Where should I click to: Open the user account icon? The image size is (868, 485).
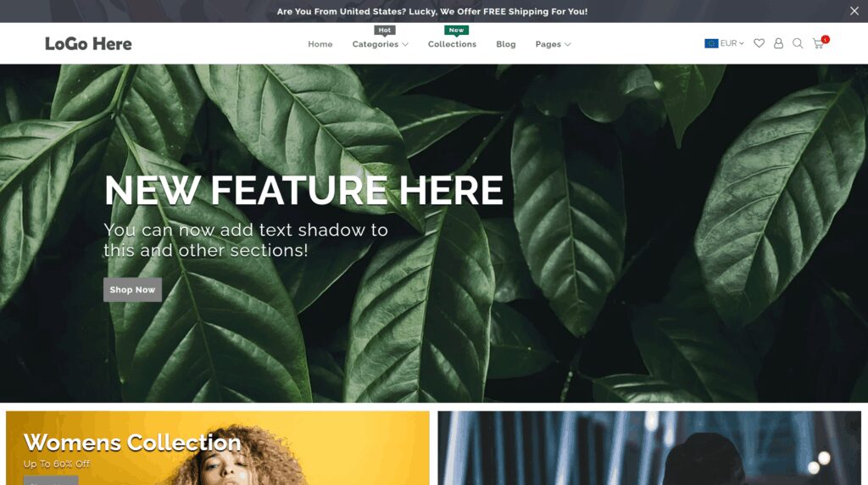(778, 43)
